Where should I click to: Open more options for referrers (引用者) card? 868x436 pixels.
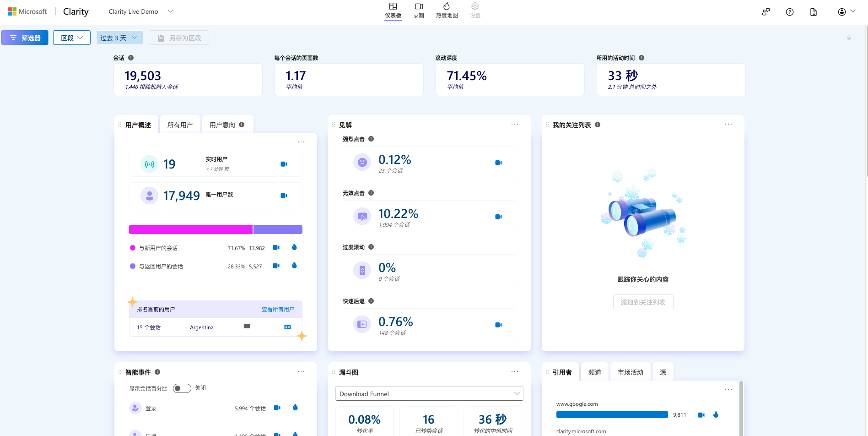tap(728, 389)
